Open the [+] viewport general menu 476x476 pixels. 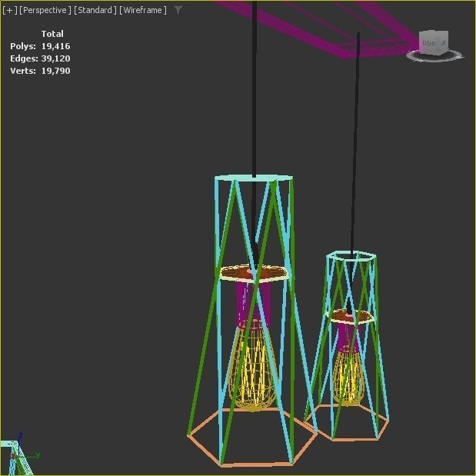pyautogui.click(x=10, y=10)
